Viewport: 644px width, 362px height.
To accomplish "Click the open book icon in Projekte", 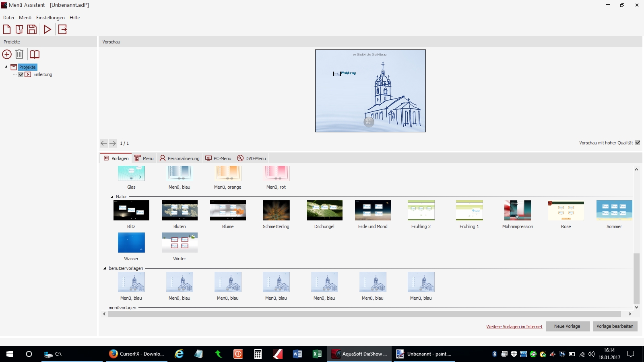I will [x=35, y=54].
